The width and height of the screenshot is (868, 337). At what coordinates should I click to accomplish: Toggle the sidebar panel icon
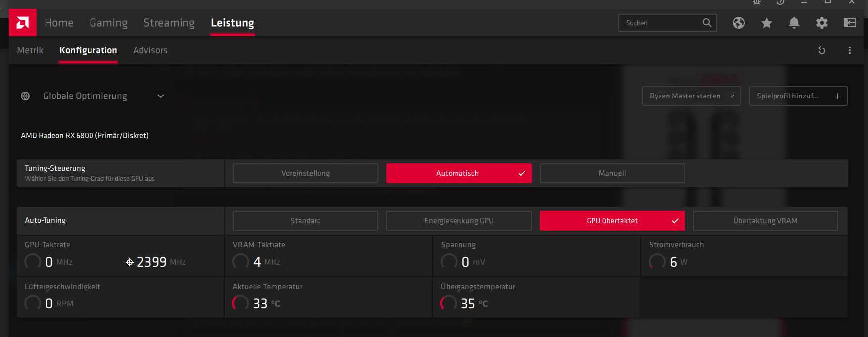[850, 23]
